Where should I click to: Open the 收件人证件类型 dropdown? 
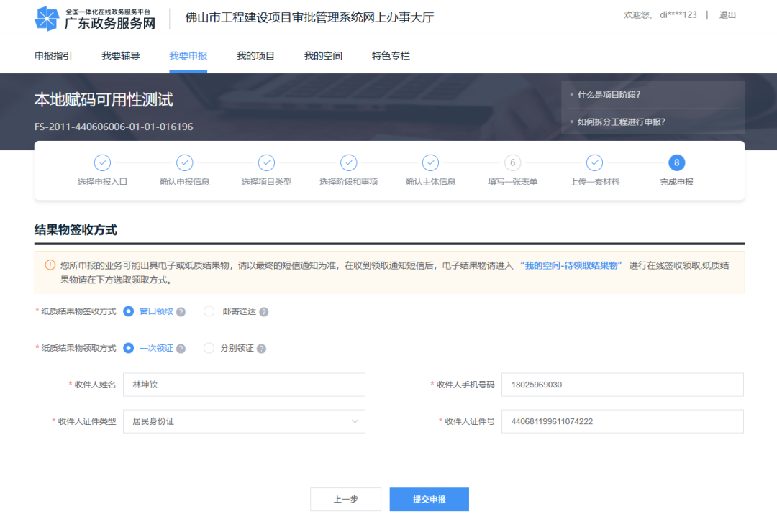(244, 421)
